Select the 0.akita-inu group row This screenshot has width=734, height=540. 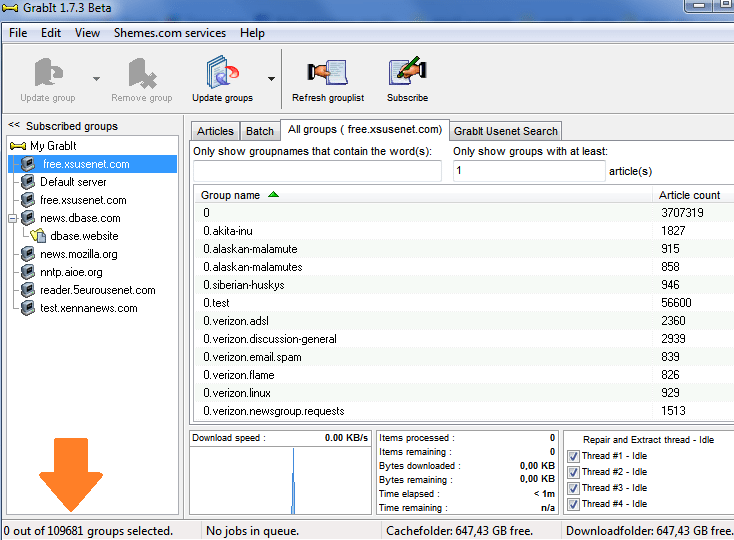pyautogui.click(x=464, y=231)
